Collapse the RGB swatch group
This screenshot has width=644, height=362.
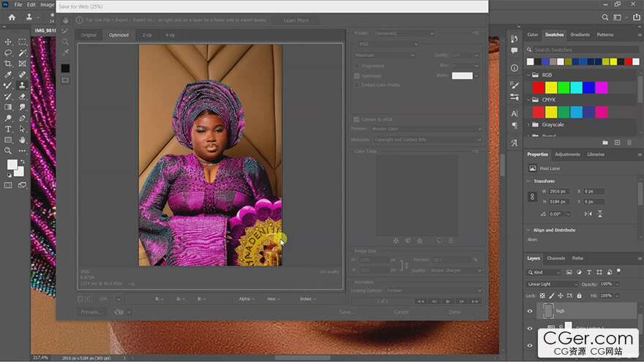(529, 75)
